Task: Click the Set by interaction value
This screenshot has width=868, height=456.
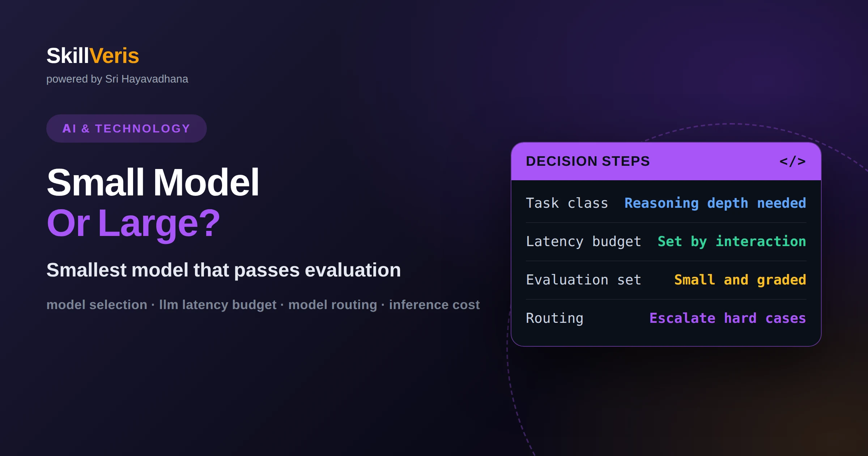Action: 732,241
